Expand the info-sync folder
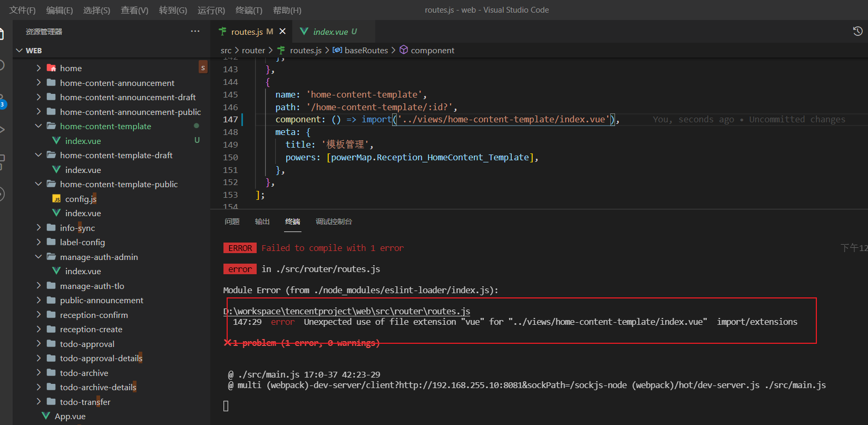This screenshot has width=868, height=425. click(x=38, y=228)
